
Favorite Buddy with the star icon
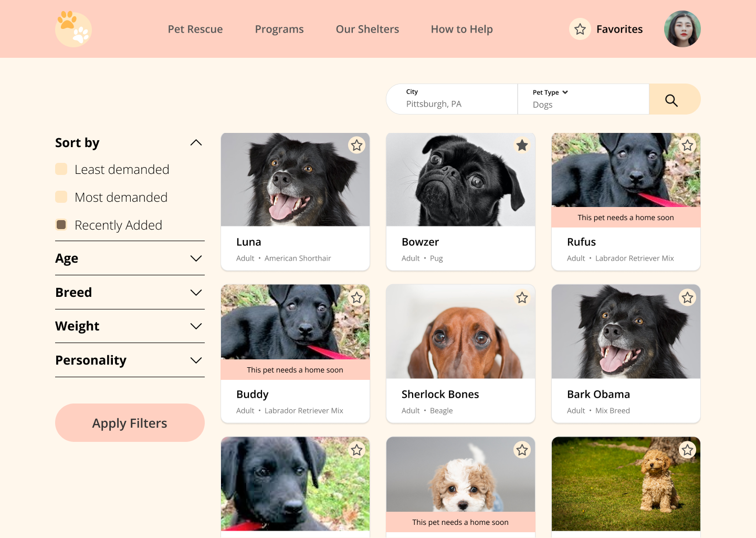357,298
